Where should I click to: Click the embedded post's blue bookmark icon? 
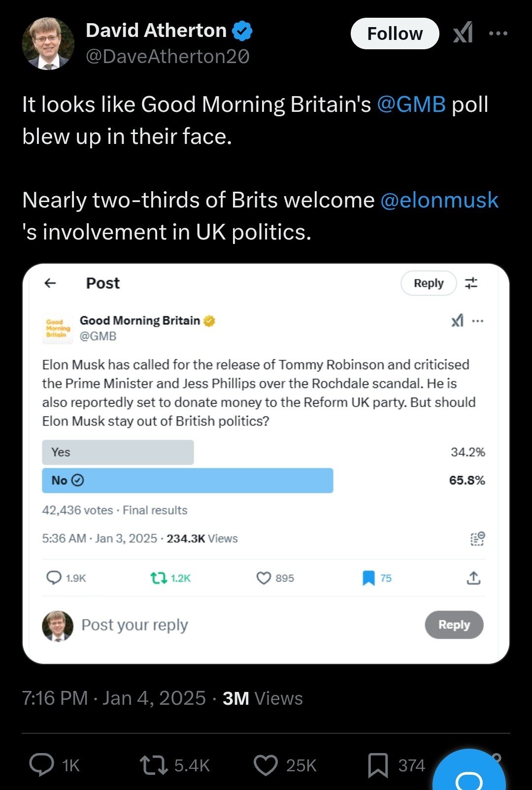(x=368, y=578)
